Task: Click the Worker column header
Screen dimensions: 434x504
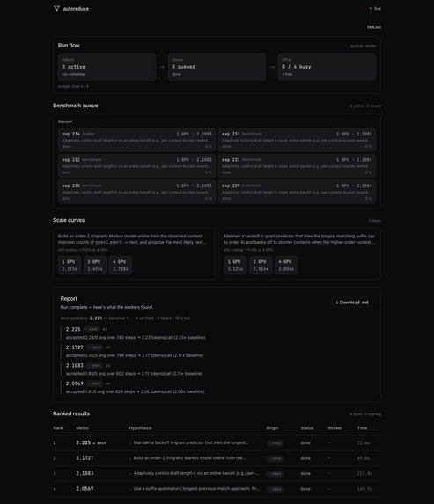Action: tap(335, 428)
